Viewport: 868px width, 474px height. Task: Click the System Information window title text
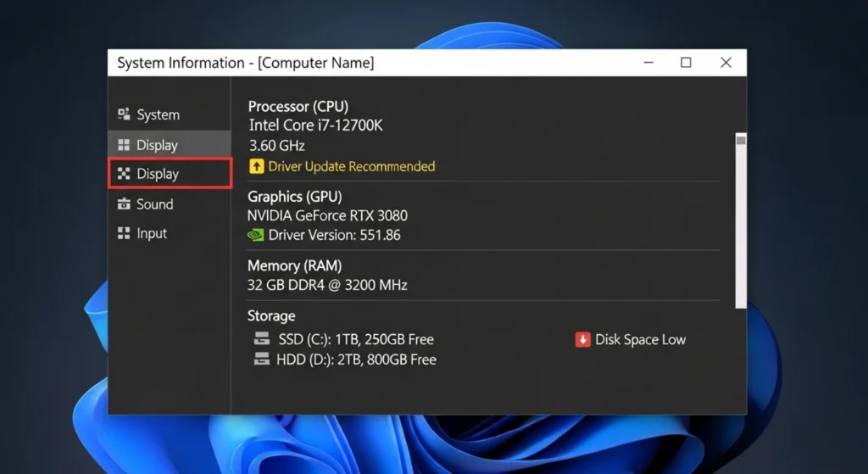(x=245, y=63)
